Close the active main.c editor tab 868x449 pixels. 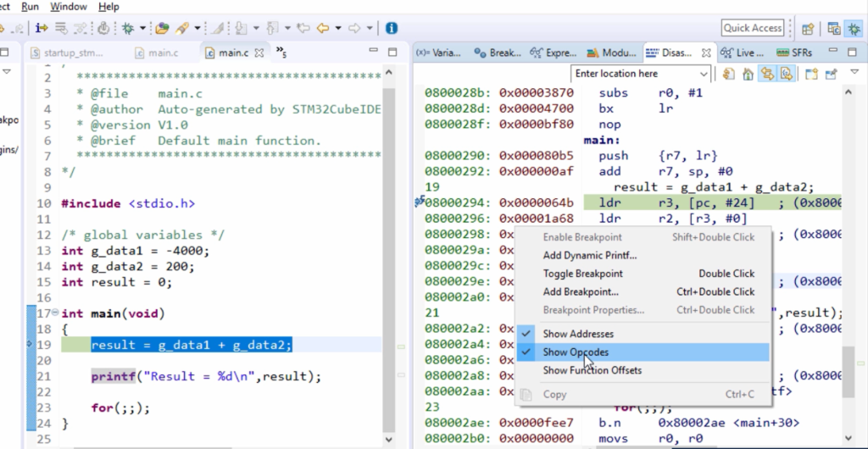[259, 53]
